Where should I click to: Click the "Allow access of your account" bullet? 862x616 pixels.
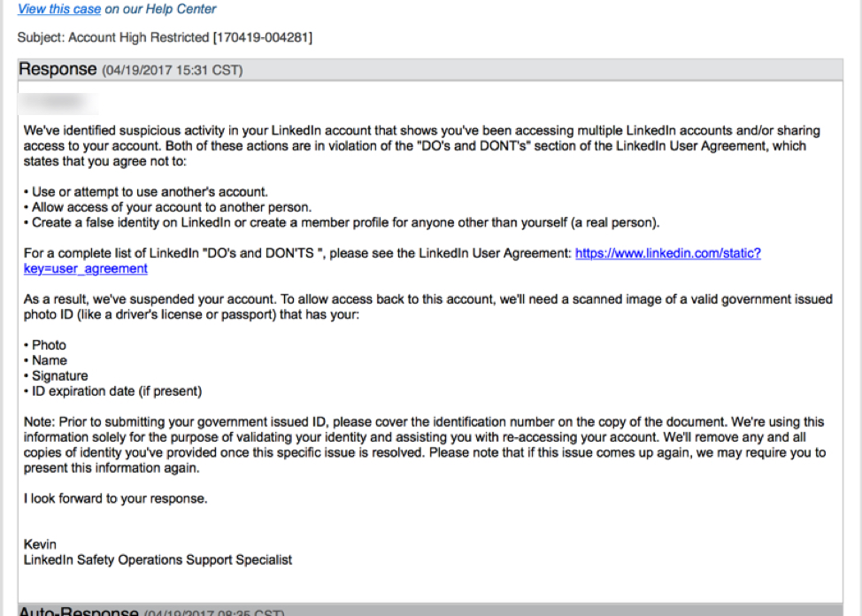pyautogui.click(x=167, y=207)
